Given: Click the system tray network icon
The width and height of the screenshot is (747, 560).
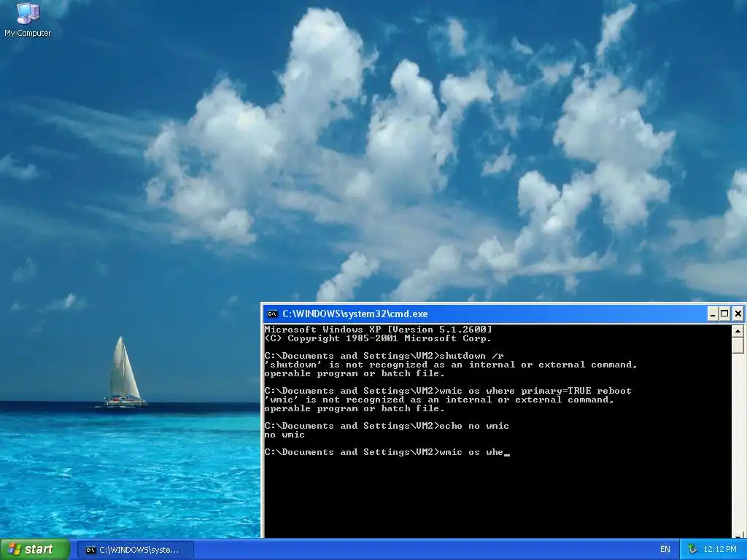Looking at the screenshot, I should (692, 550).
